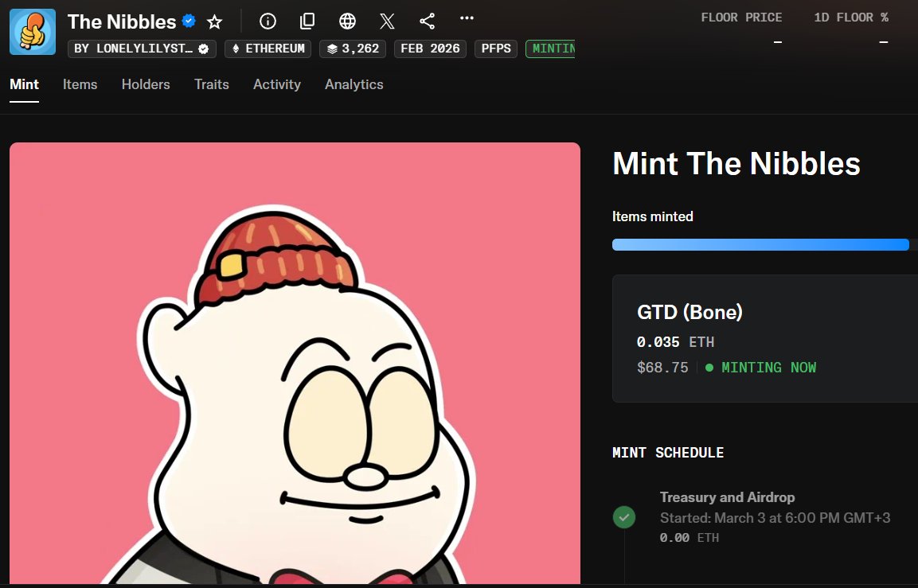Copy contract address with the copy icon
Screen dimensions: 918x588
click(307, 21)
